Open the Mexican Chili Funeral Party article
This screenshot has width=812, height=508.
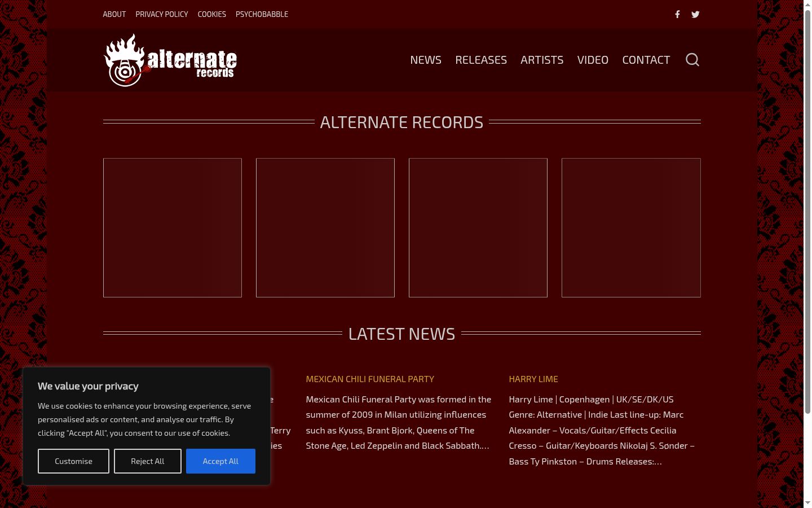pos(370,379)
